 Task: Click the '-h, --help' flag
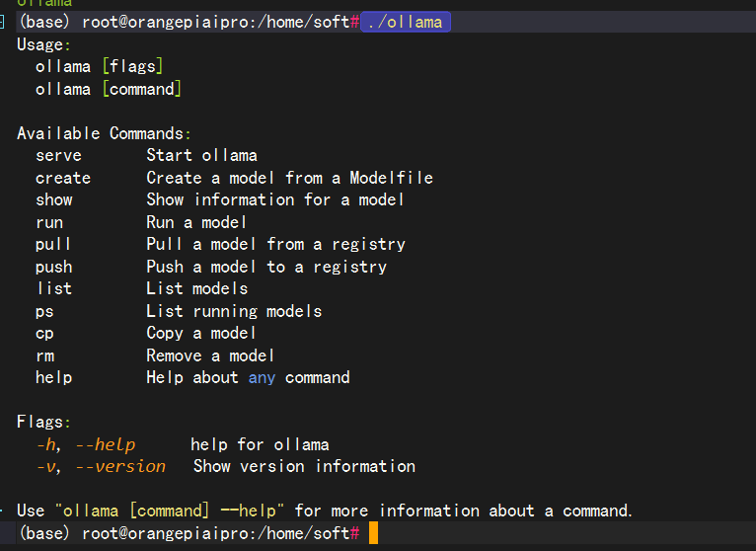pos(86,445)
